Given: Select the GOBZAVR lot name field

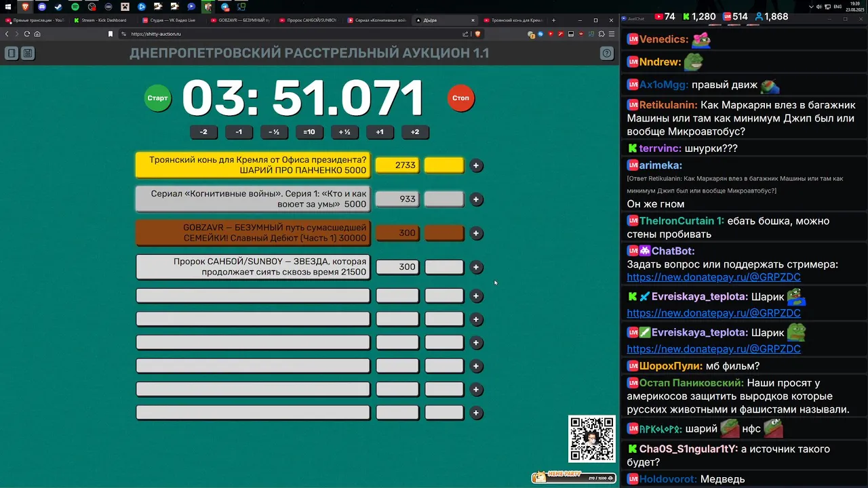Looking at the screenshot, I should click(253, 233).
